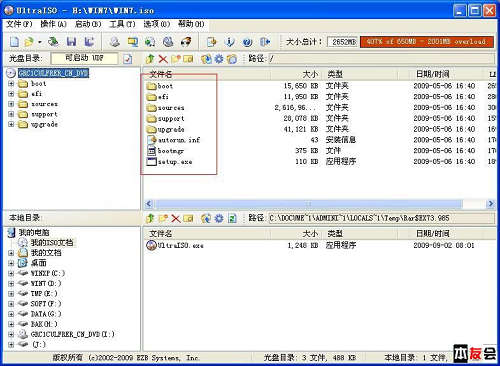Click the blue question mark Help icon

click(x=247, y=42)
